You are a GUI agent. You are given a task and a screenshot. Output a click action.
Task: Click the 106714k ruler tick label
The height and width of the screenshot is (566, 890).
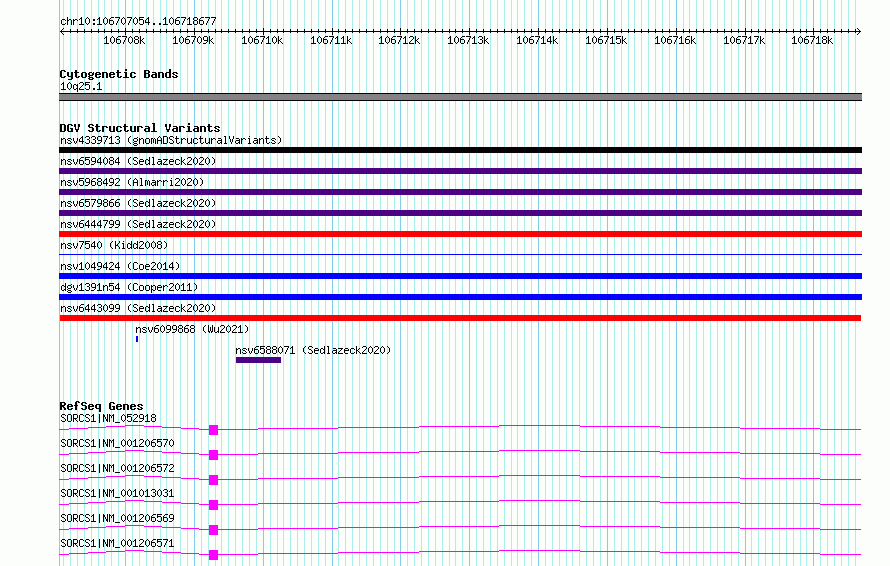pos(537,40)
